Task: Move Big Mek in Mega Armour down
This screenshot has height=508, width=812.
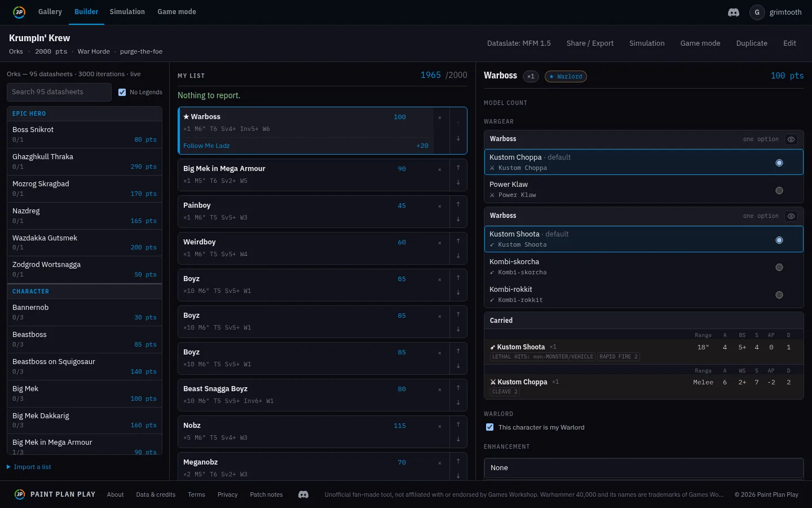Action: [458, 182]
